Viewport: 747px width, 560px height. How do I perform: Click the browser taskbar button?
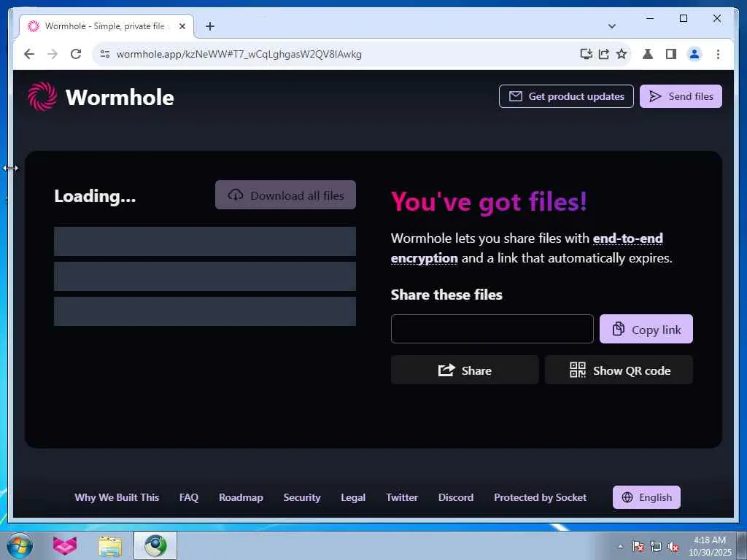tap(155, 545)
